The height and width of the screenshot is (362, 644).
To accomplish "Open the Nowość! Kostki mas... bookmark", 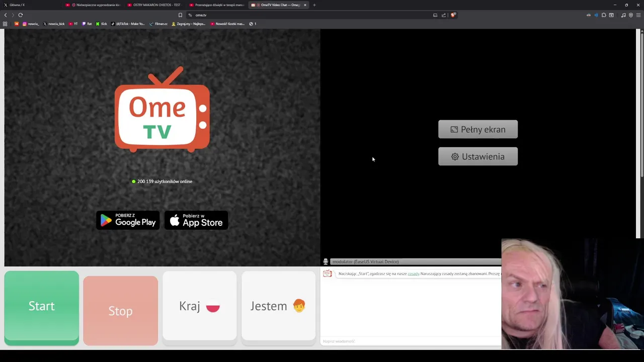I will click(227, 24).
